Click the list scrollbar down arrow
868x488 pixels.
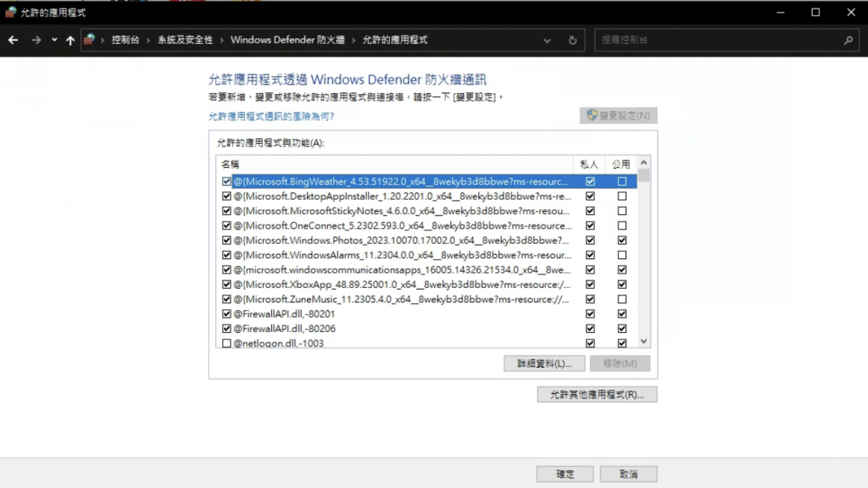643,341
